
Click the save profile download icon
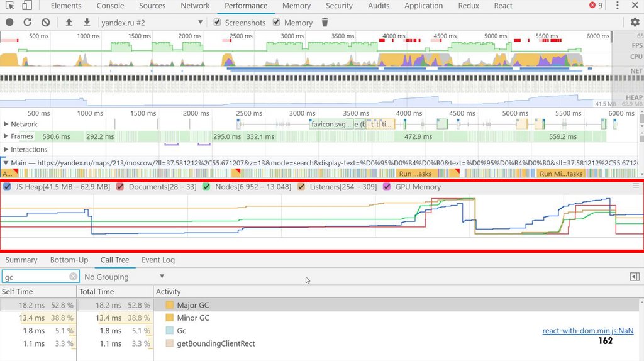point(87,22)
